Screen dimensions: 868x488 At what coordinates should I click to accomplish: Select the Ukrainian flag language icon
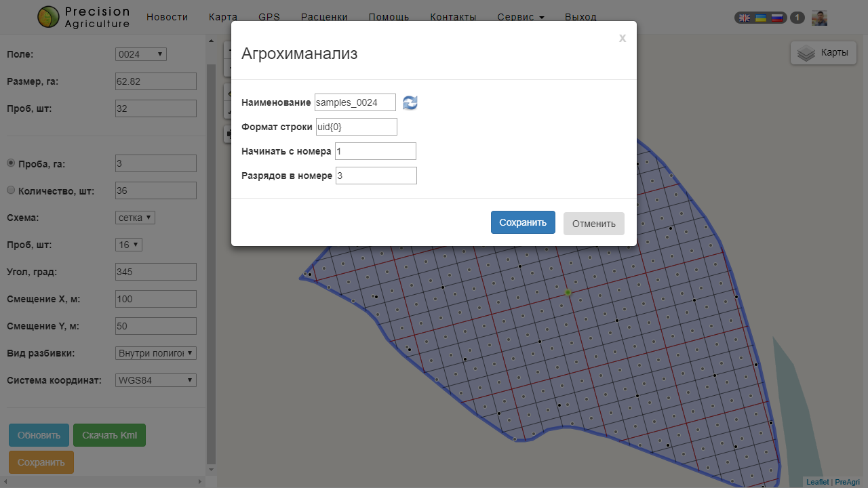761,18
